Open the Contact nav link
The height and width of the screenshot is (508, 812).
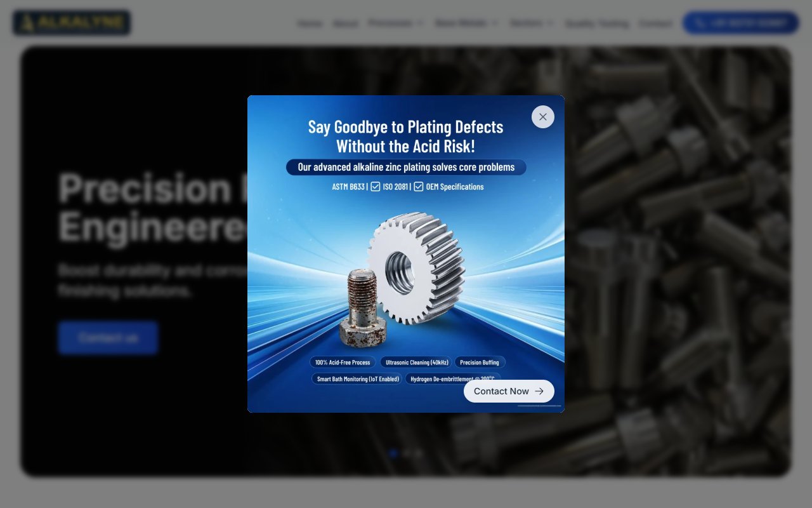coord(656,23)
